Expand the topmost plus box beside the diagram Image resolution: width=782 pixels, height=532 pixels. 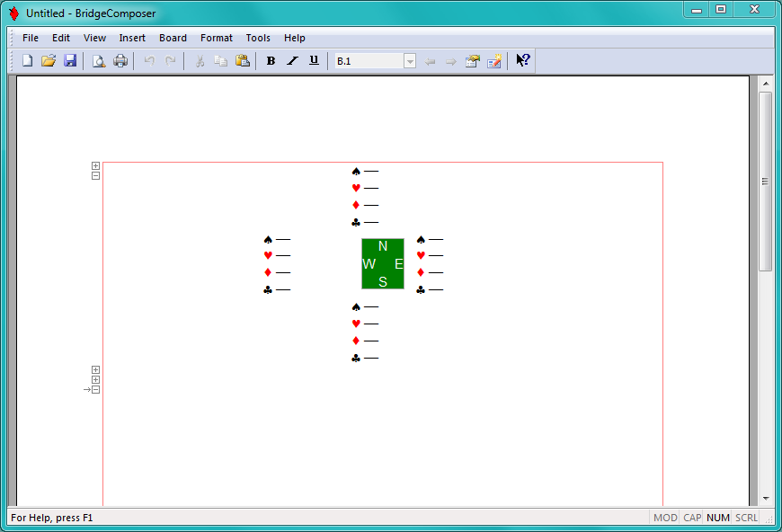pos(95,166)
